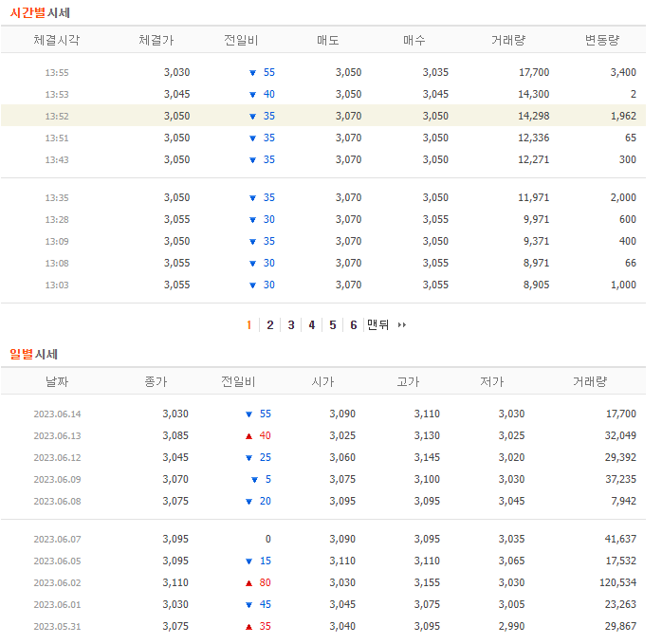Click the down-arrow icon in 13:55 row
662x644 pixels.
point(252,73)
